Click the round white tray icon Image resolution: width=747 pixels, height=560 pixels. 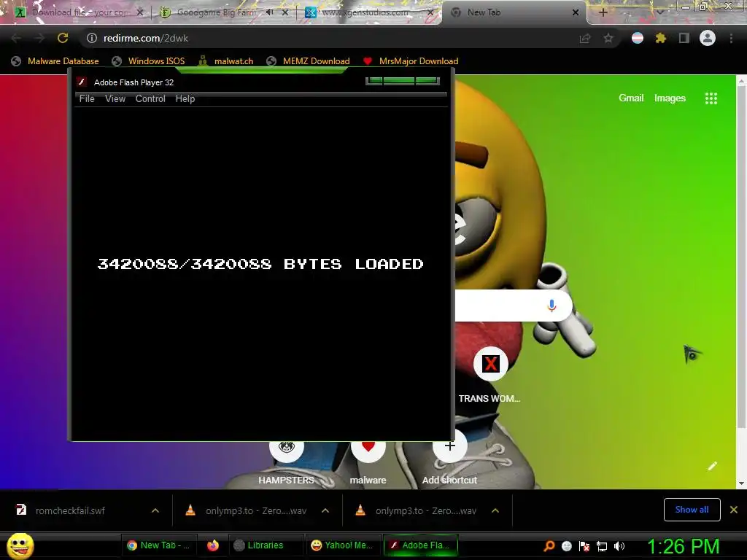[566, 546]
